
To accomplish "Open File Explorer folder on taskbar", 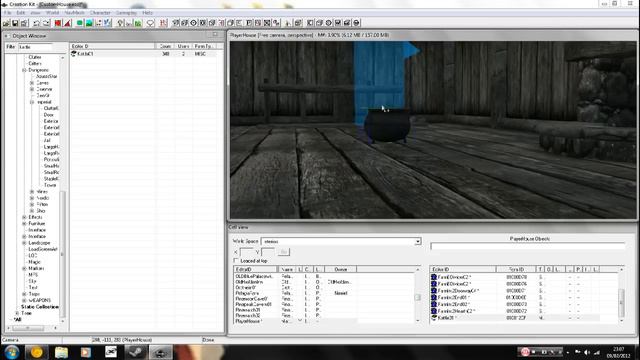I will [61, 352].
